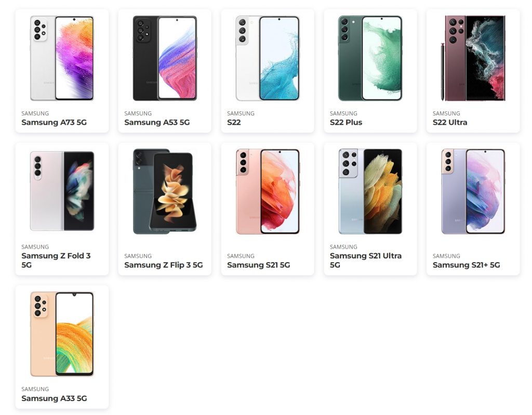Select the violet Samsung S21+ 5G image

[473, 191]
